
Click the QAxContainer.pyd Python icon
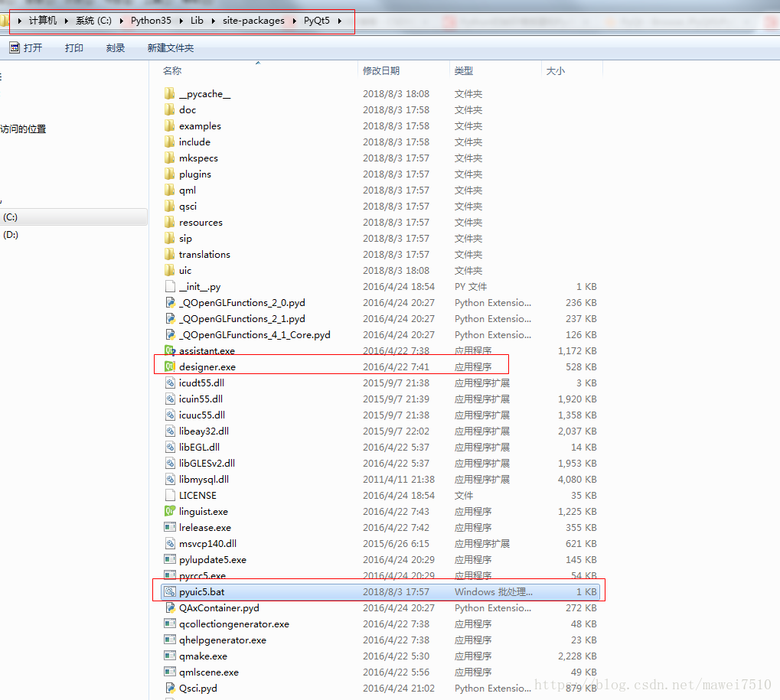170,607
